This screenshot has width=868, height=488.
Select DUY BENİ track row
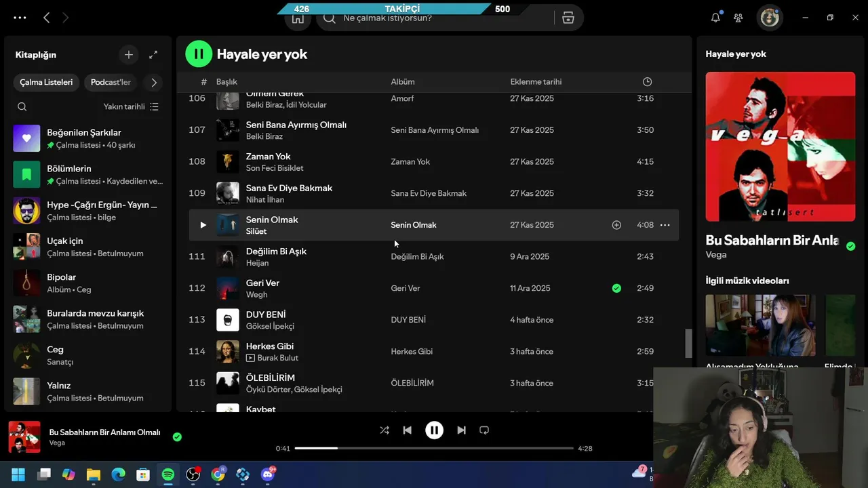(434, 320)
